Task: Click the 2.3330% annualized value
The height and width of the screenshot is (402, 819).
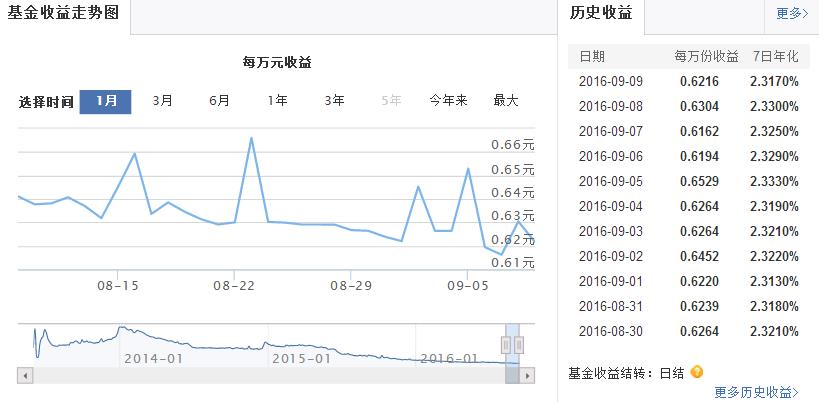Action: 776,181
